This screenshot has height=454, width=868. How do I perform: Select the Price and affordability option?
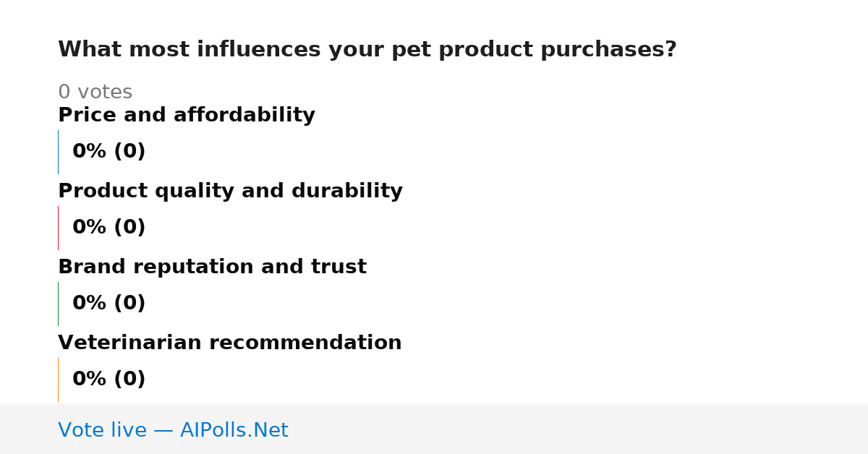click(187, 116)
